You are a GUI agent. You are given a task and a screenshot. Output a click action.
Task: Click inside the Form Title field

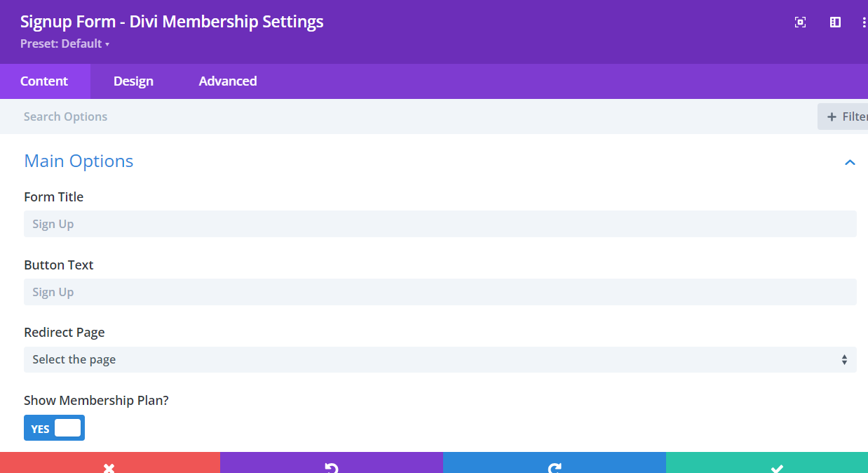[440, 223]
